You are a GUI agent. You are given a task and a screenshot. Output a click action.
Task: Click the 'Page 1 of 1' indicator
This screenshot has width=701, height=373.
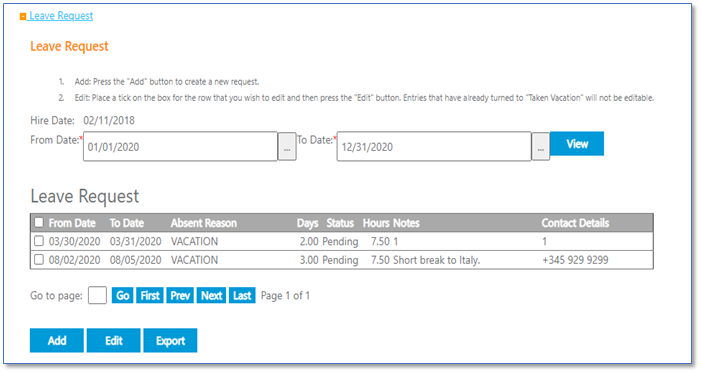285,296
